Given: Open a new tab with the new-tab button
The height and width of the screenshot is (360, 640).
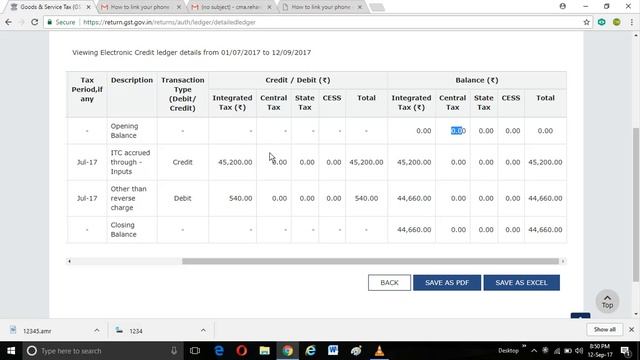Looking at the screenshot, I should (x=377, y=7).
